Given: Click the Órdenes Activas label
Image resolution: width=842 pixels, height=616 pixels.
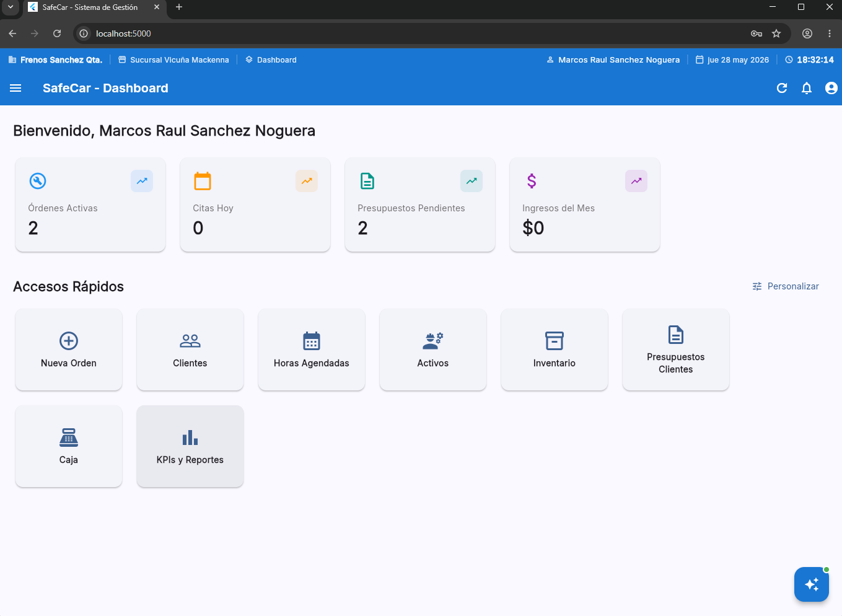Looking at the screenshot, I should click(x=63, y=208).
